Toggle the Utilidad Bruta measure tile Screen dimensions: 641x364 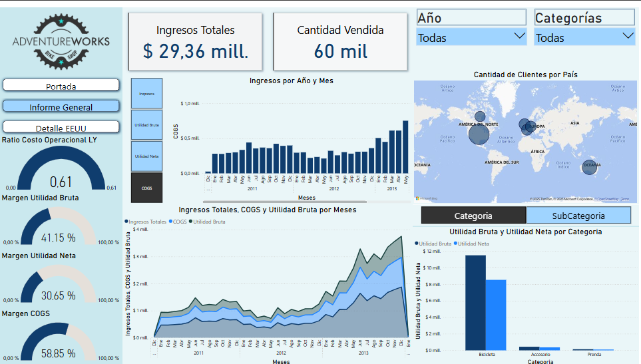(x=147, y=125)
